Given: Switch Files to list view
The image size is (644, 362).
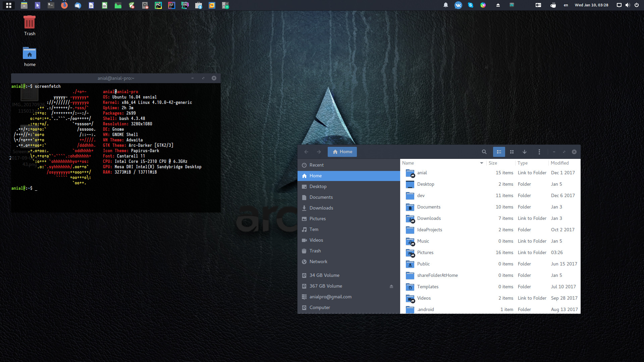Looking at the screenshot, I should point(499,152).
